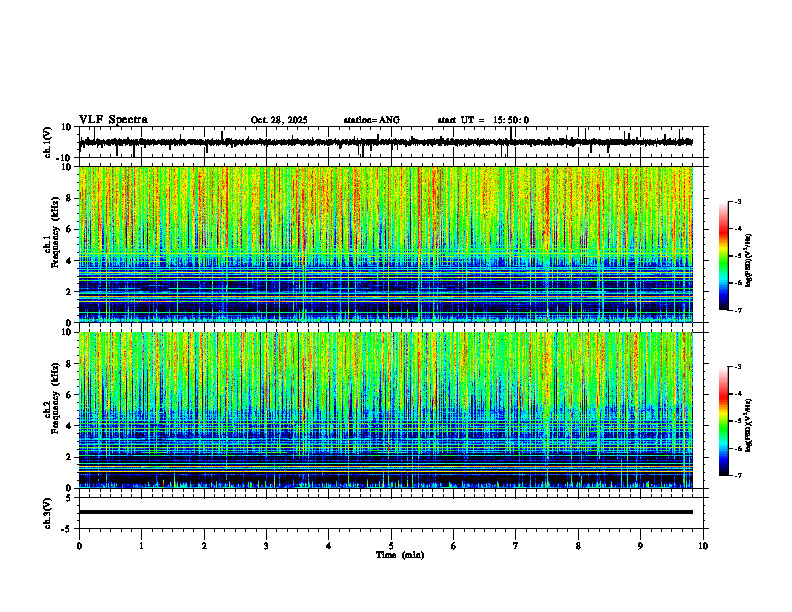Click the time axis tick label 9
The height and width of the screenshot is (612, 792).
tap(640, 546)
